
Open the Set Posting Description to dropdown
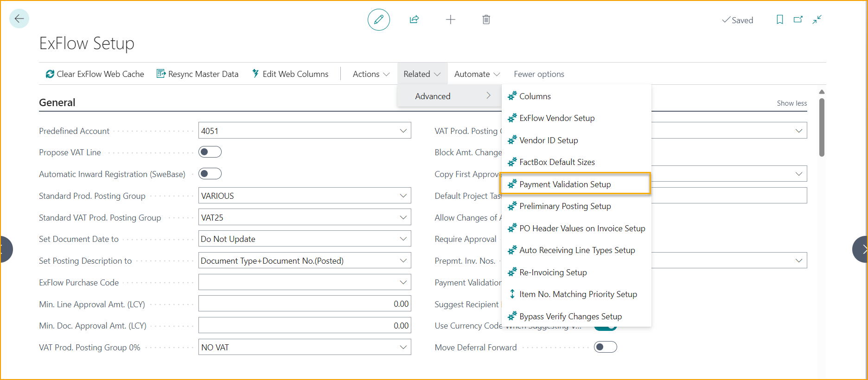(x=403, y=260)
